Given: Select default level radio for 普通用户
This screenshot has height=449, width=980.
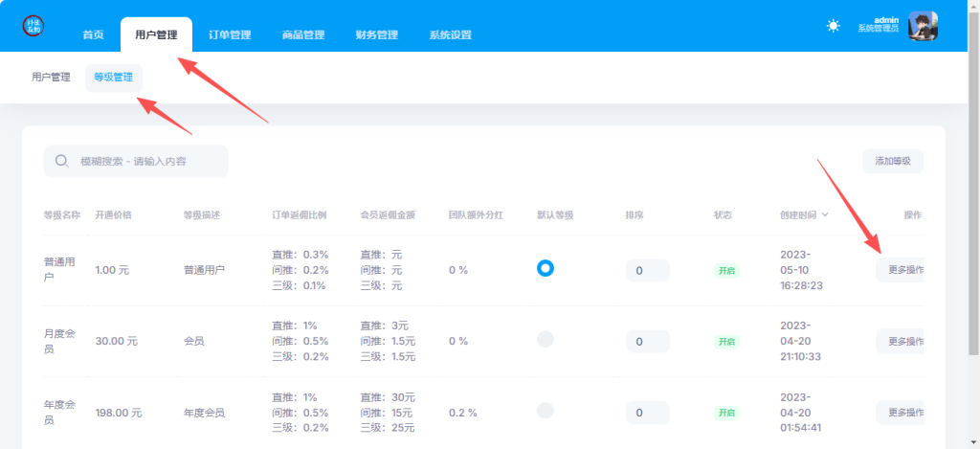Looking at the screenshot, I should click(546, 269).
